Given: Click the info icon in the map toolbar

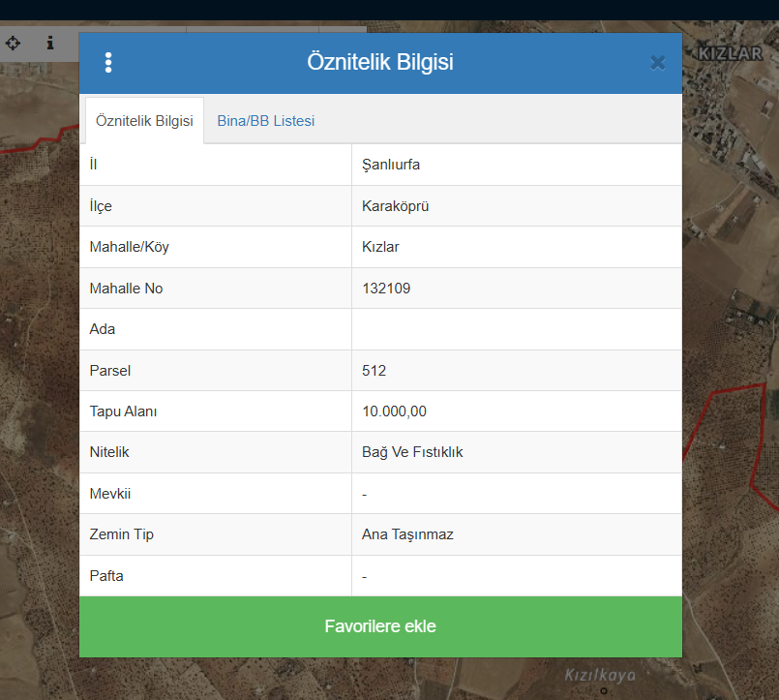Looking at the screenshot, I should [50, 44].
